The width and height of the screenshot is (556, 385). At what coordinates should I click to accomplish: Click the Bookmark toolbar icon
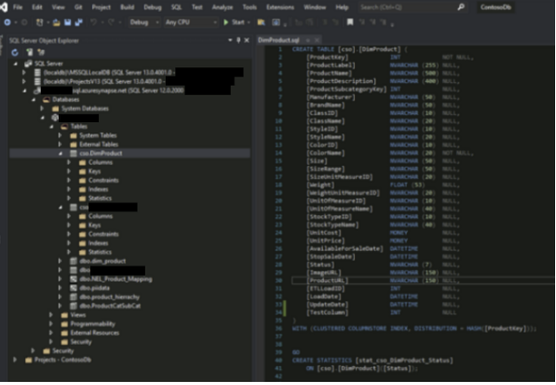click(x=350, y=22)
